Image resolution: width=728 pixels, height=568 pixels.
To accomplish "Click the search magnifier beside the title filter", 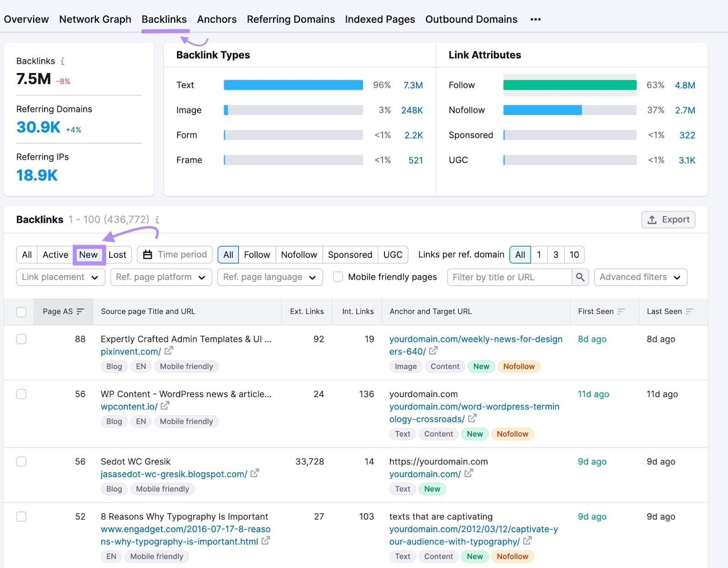I will click(580, 277).
